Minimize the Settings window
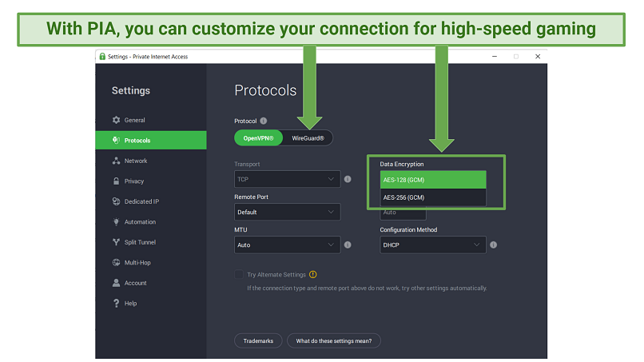The image size is (644, 362). click(495, 56)
